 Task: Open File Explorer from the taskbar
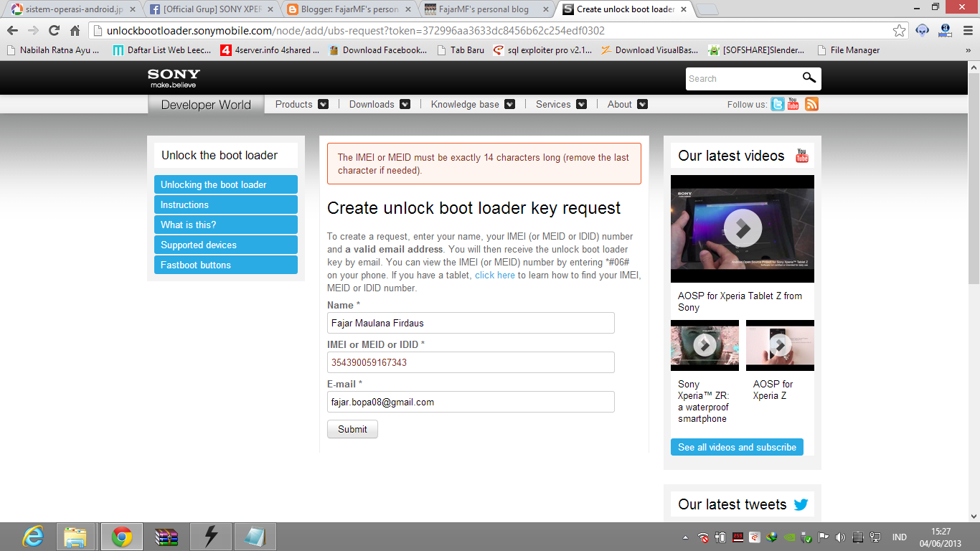pyautogui.click(x=75, y=537)
